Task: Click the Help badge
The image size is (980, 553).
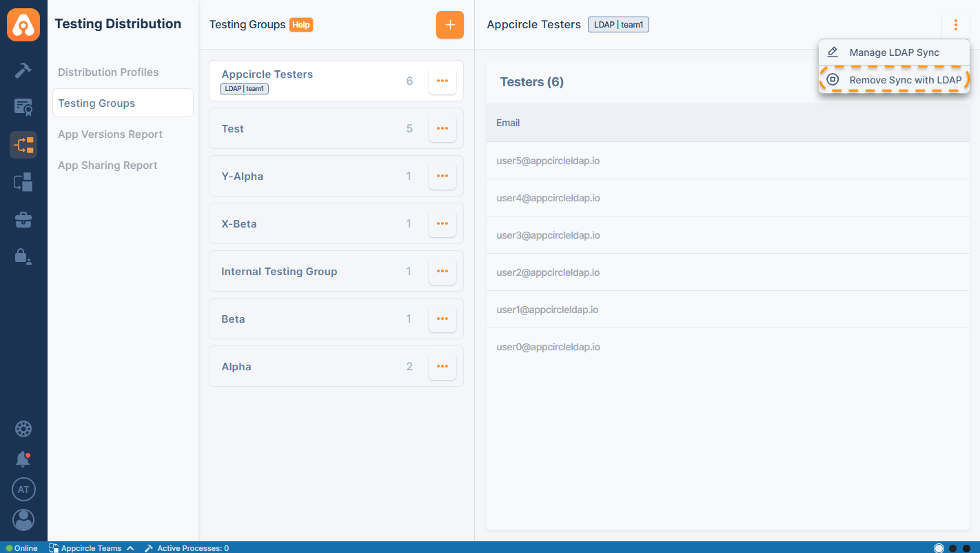Action: pos(301,25)
